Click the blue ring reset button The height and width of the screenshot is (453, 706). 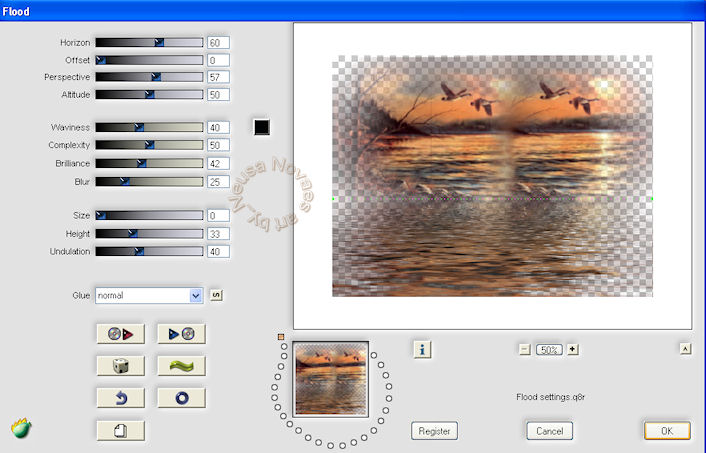click(181, 398)
